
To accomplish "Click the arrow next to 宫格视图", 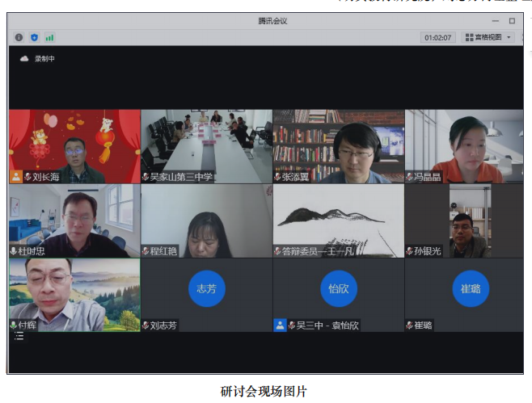I will 509,37.
